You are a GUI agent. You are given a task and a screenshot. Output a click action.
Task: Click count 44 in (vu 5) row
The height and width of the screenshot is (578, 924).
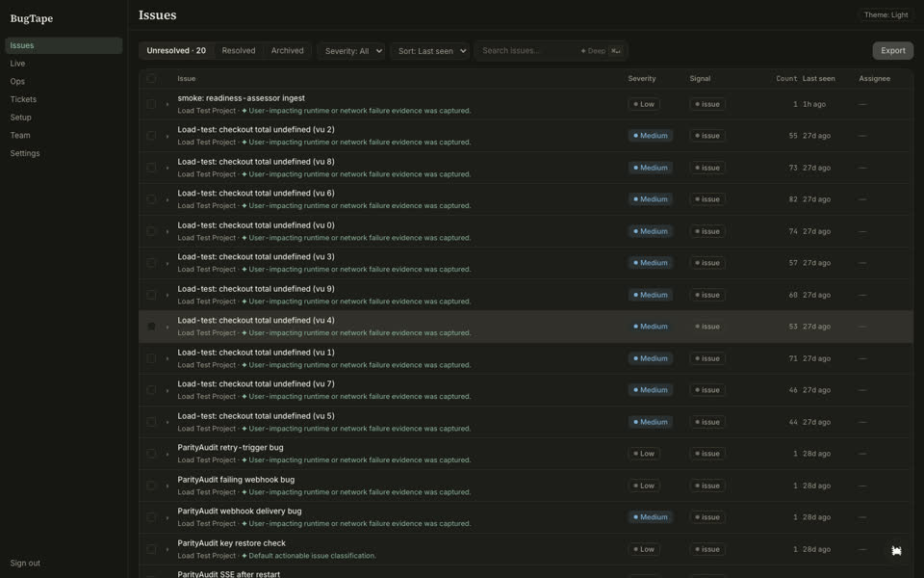click(x=793, y=422)
